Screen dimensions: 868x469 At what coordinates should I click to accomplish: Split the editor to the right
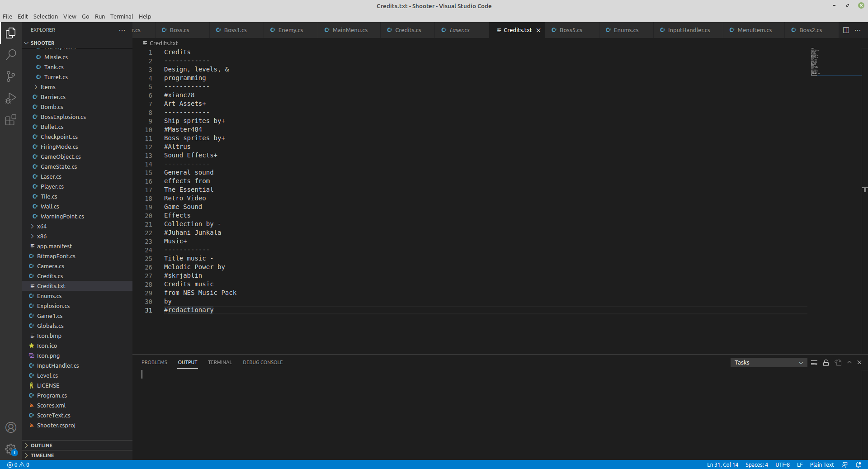pyautogui.click(x=846, y=30)
